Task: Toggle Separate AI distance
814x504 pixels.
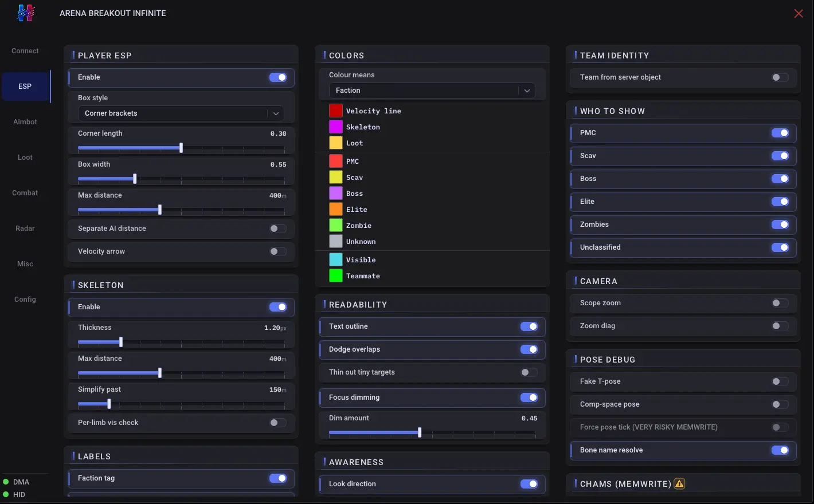Action: [x=278, y=229]
